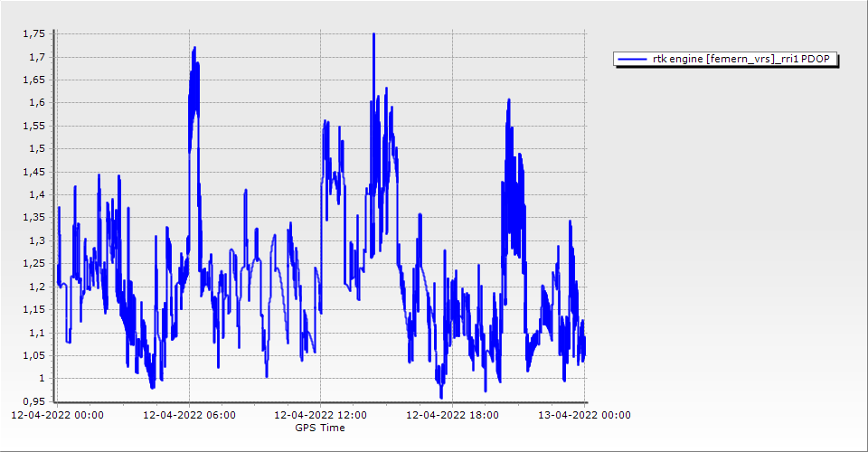Click the 12-04-2022 00:00 time label

(x=56, y=416)
